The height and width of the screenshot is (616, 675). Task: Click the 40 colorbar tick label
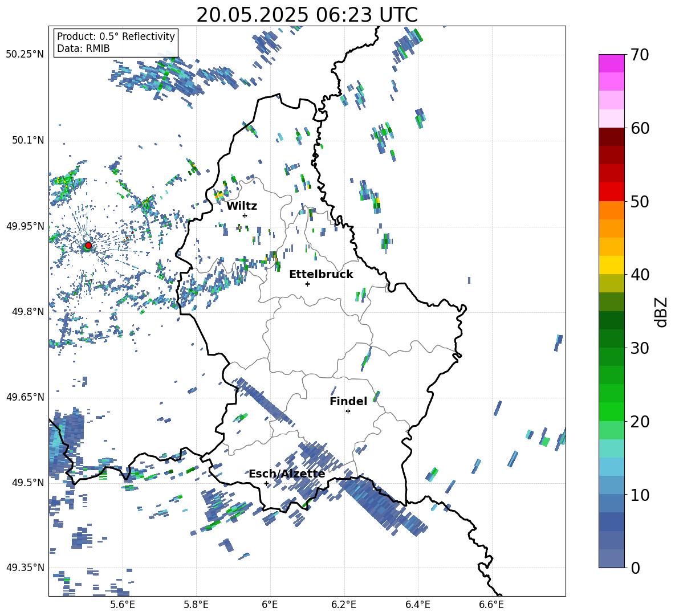point(640,275)
